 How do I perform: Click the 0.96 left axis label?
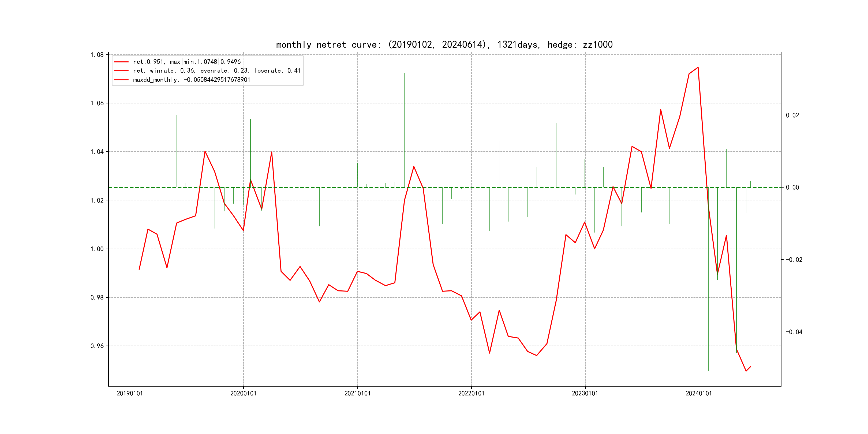pos(97,346)
